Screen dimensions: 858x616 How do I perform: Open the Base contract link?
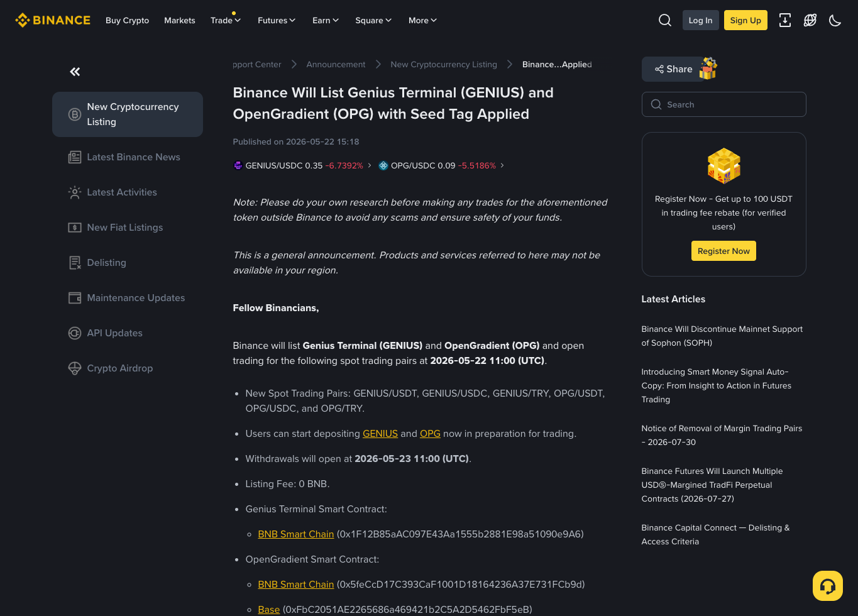point(269,610)
